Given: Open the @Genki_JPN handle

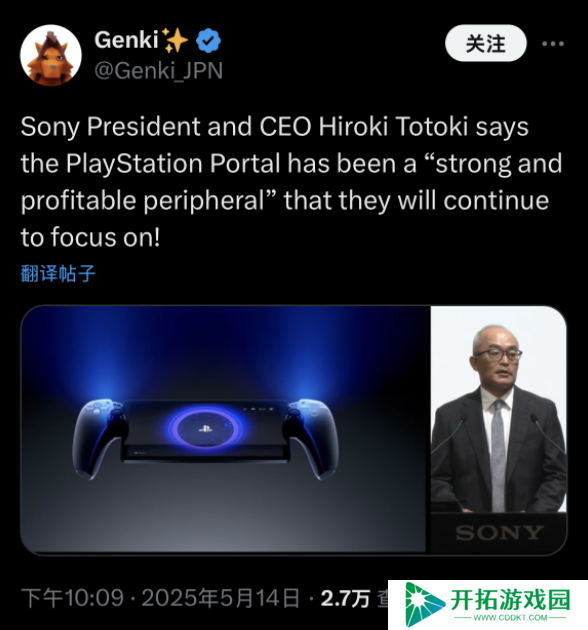Looking at the screenshot, I should (x=158, y=71).
